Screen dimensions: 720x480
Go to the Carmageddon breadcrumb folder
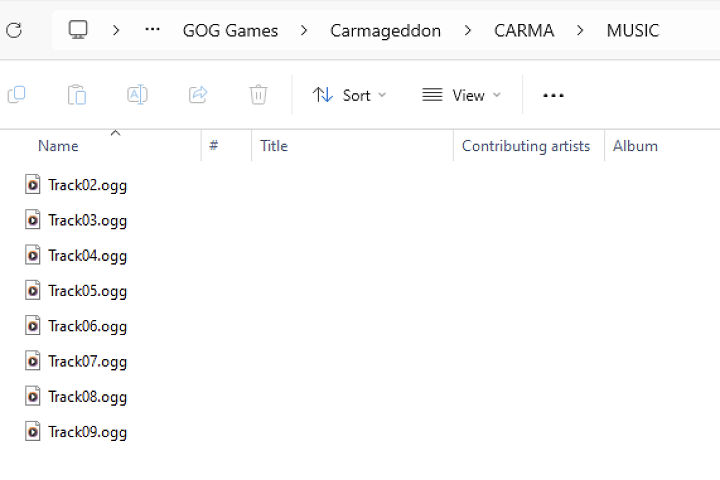point(386,31)
